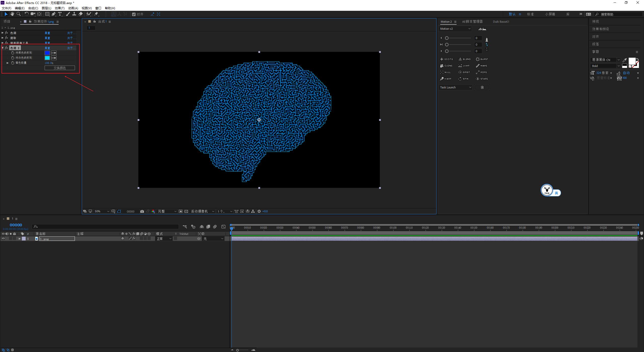This screenshot has width=644, height=352.
Task: Open the graph editor icon in timeline
Action: click(x=223, y=227)
